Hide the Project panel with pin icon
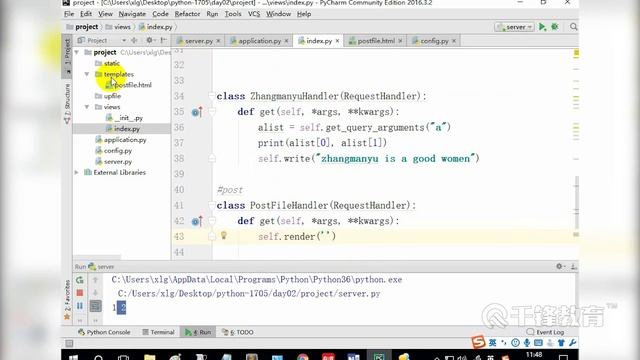This screenshot has height=360, width=640. [x=164, y=40]
